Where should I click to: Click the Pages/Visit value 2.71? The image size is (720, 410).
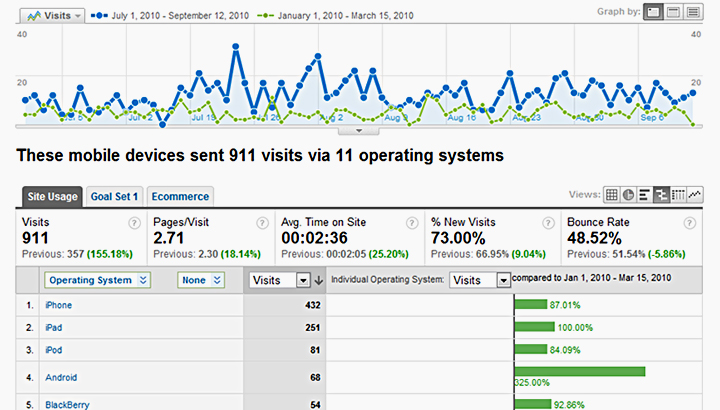[x=169, y=238]
